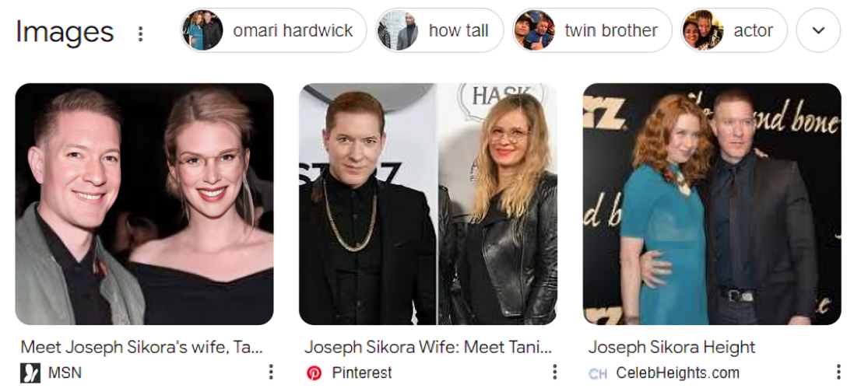
Task: Open the Pinterest split photo thumbnail
Action: click(x=428, y=204)
